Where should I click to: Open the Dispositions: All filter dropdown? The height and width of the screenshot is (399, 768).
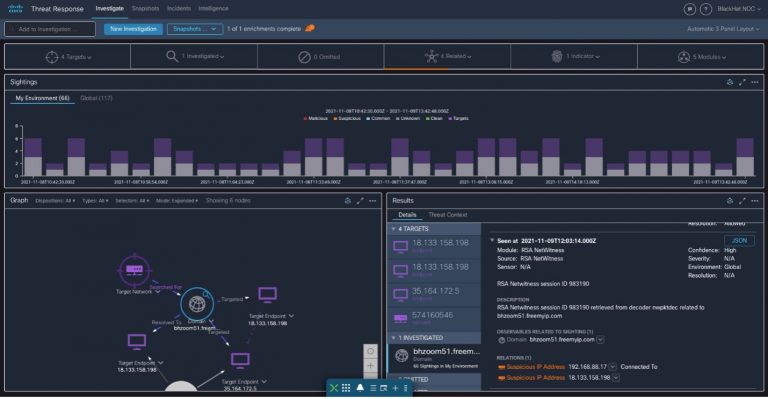(55, 201)
